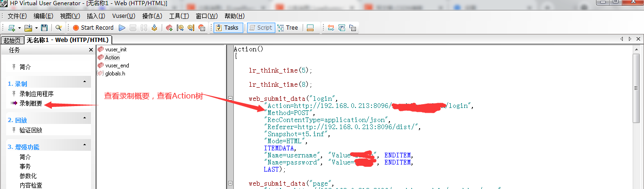Open the 插入(I) menu

pos(96,16)
